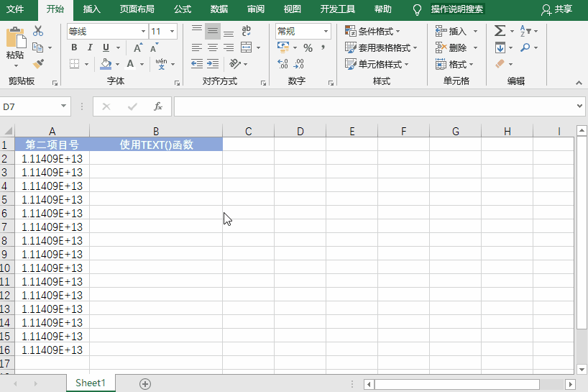This screenshot has width=588, height=392.
Task: Increase font size with large A icon
Action: (138, 47)
